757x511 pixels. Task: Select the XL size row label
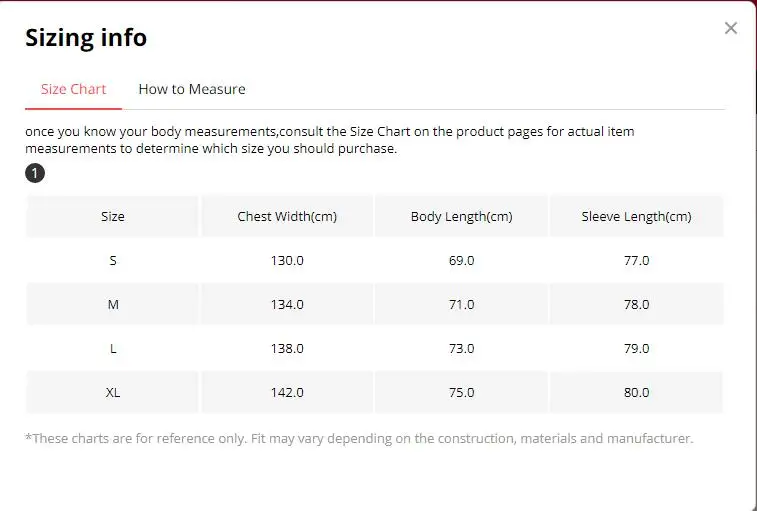113,393
